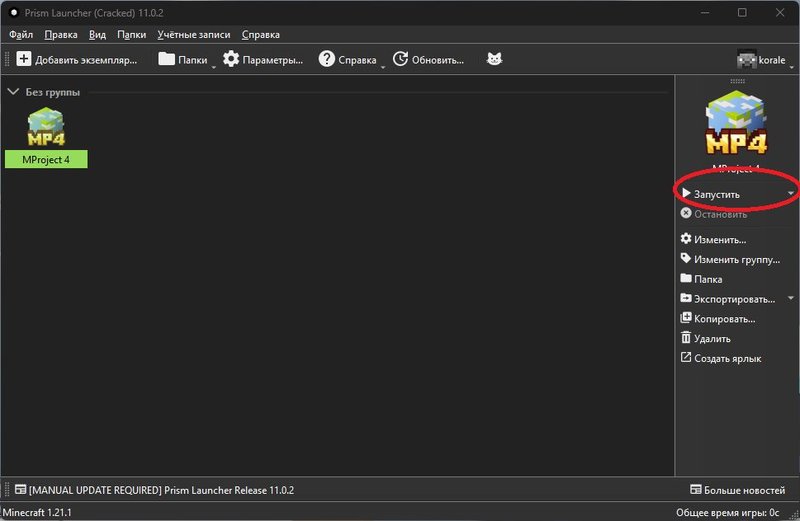Click the Запустить button label
Viewport: 800px width, 521px height.
coord(717,194)
